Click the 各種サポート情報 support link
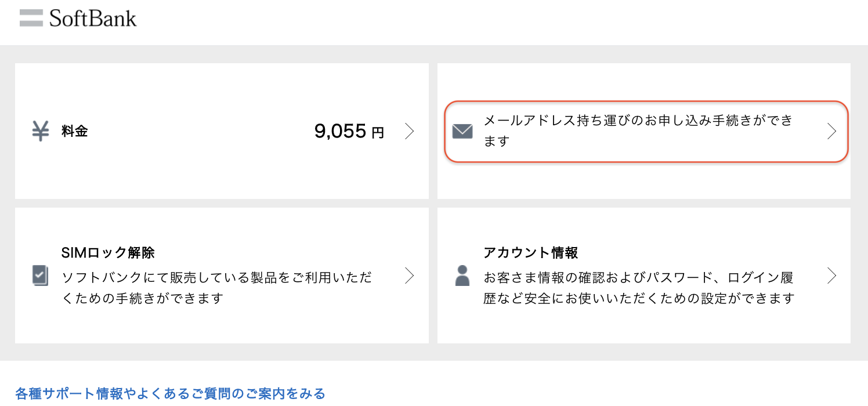The width and height of the screenshot is (868, 406). (162, 393)
